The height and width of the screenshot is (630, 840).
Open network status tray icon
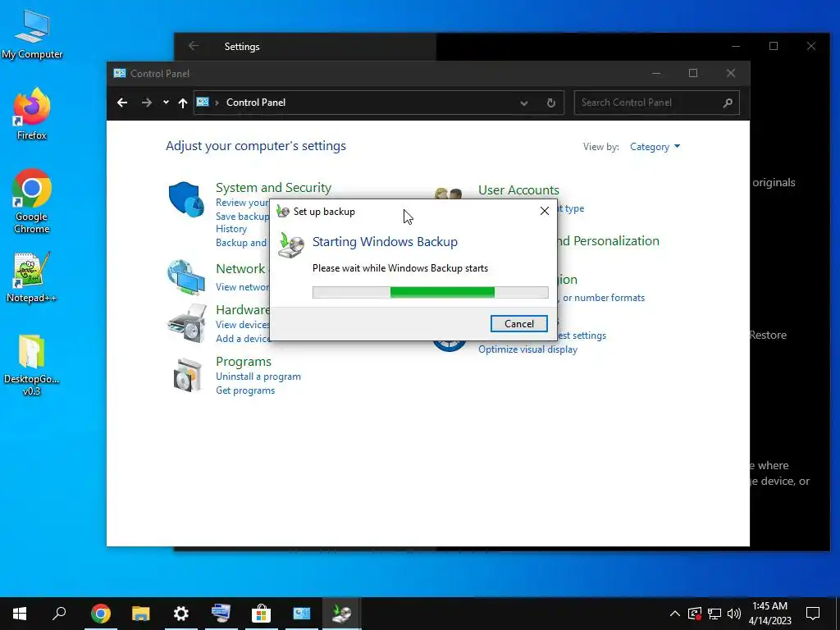714,614
